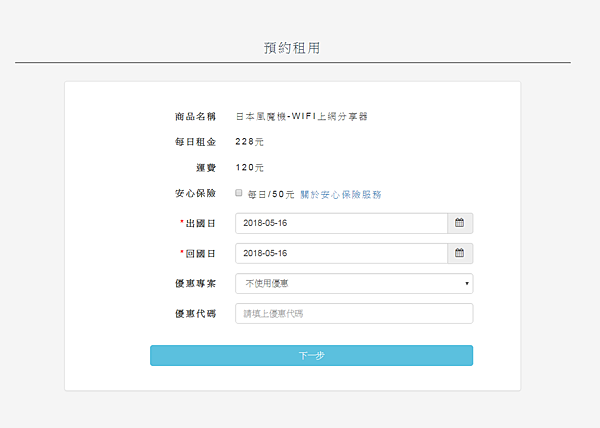
Task: Select the product name 日本風魔機-WIFI上網分享器 text
Action: click(301, 116)
